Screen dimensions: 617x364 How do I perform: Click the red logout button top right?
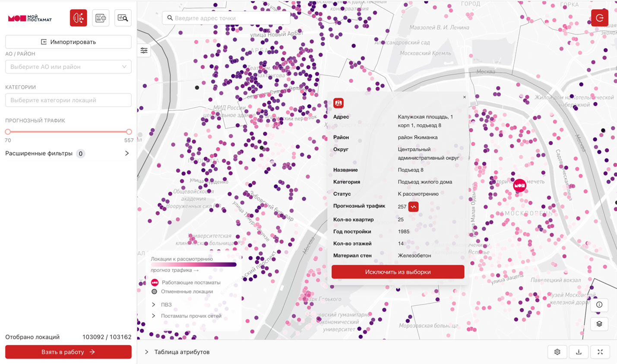click(599, 18)
